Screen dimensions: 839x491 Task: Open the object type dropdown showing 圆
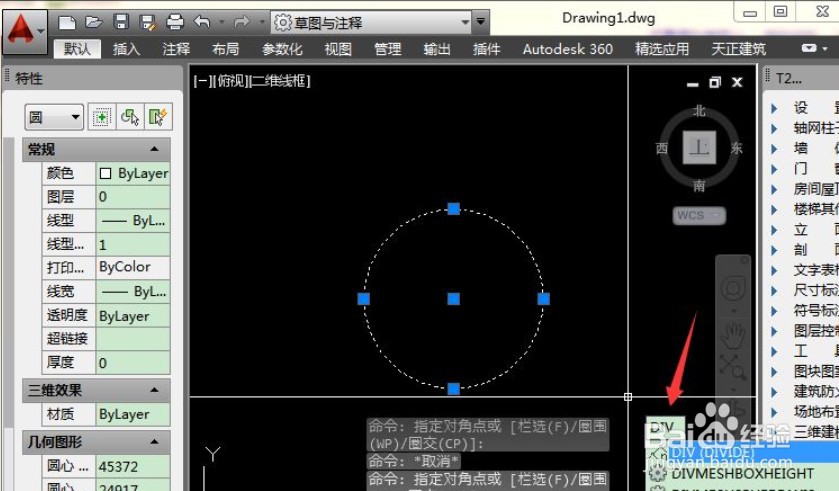coord(54,117)
